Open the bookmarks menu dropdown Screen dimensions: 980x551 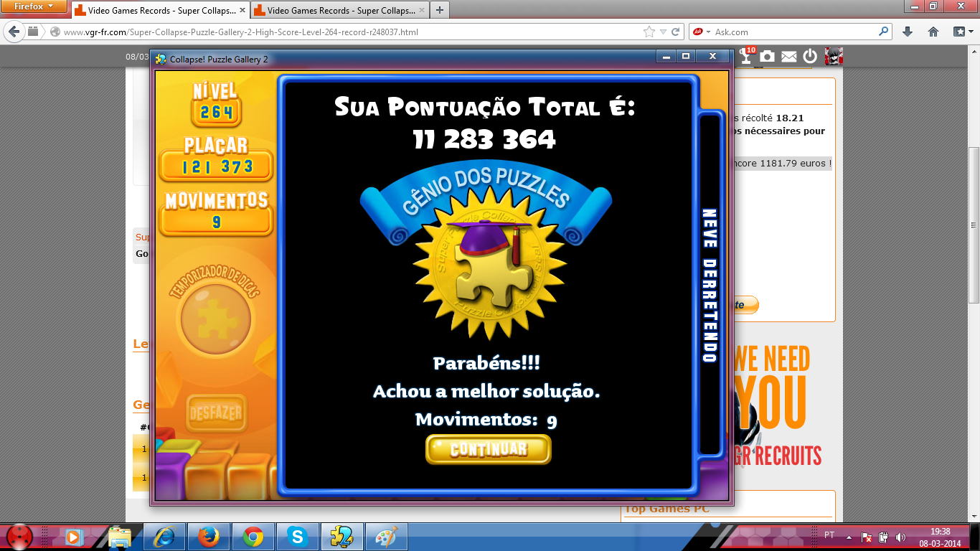click(x=961, y=32)
